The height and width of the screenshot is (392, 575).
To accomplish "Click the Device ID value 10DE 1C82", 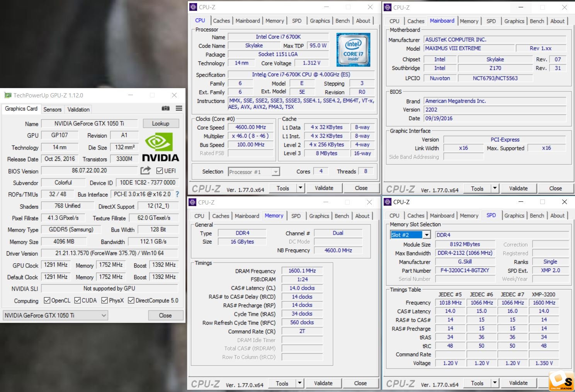I will (x=148, y=182).
